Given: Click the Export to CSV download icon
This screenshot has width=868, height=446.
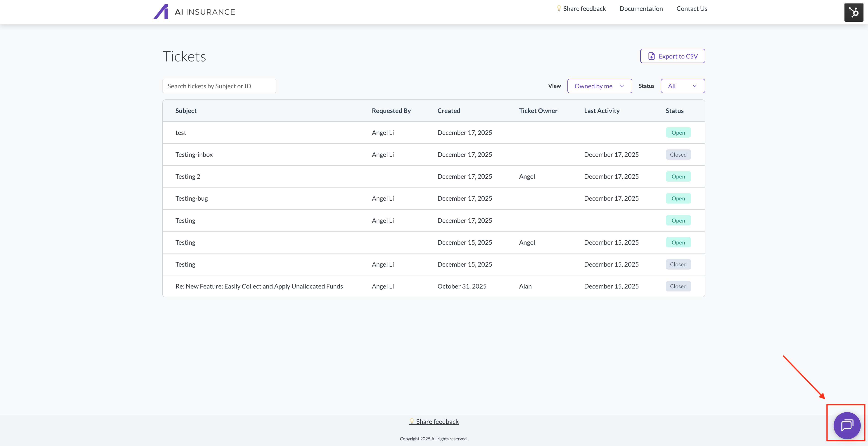Looking at the screenshot, I should pyautogui.click(x=651, y=56).
